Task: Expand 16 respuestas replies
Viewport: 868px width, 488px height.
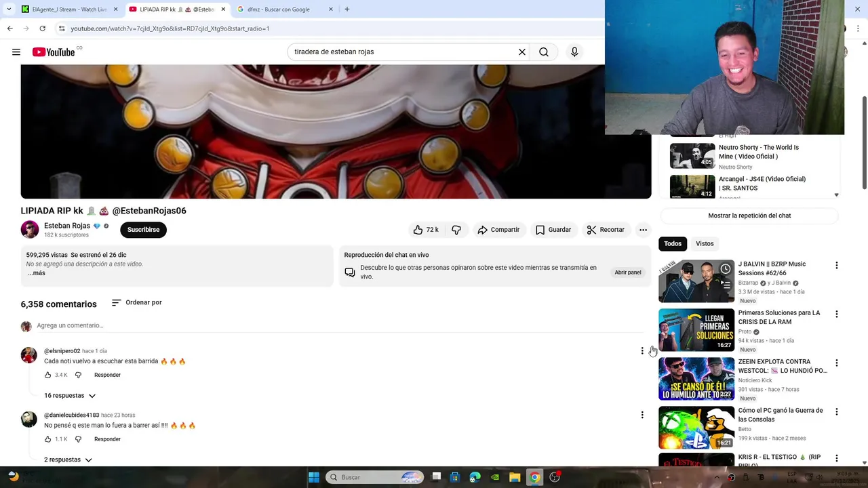Action: coord(70,396)
